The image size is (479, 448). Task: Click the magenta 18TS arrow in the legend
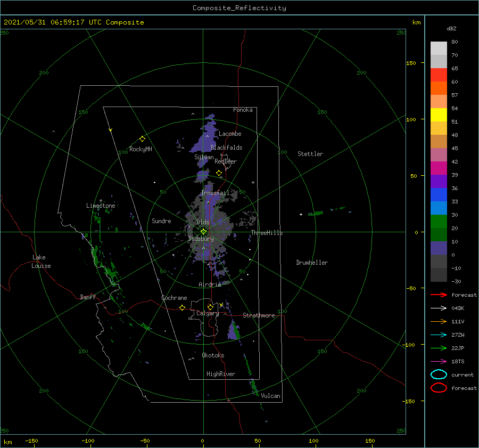439,362
